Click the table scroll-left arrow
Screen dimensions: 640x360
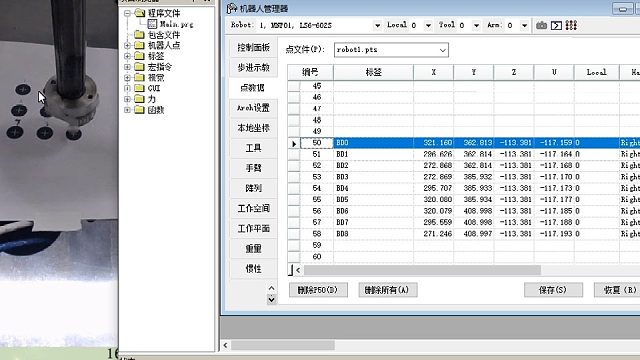coord(298,270)
